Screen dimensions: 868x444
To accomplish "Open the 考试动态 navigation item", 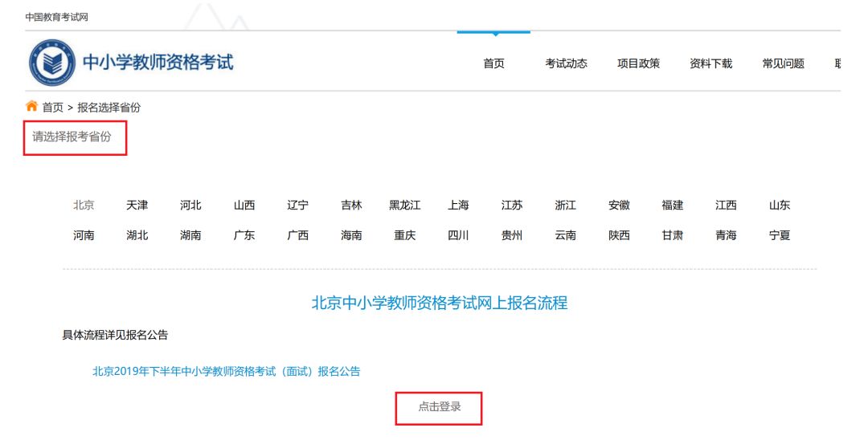I will (x=566, y=63).
